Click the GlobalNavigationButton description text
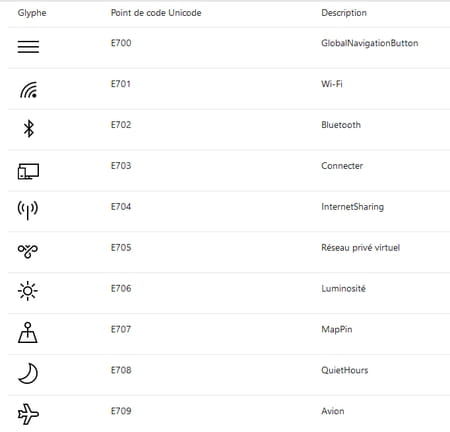 370,43
